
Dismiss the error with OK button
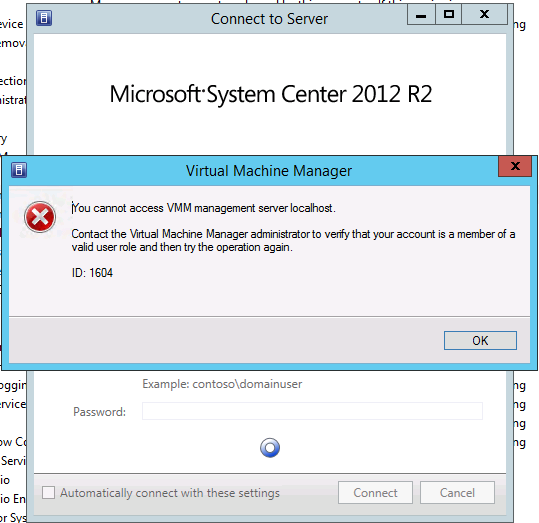point(480,340)
